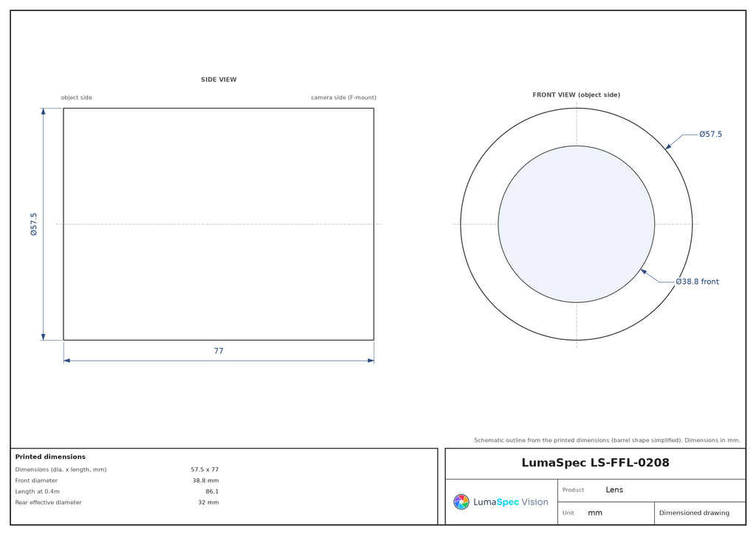
Task: Select the schematic outline note text
Action: 607,440
